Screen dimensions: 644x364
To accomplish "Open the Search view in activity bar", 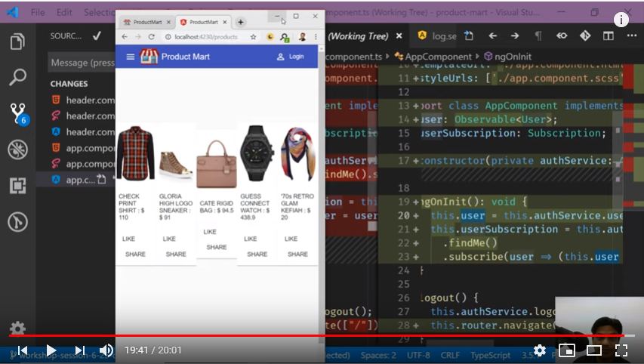I will 17,77.
